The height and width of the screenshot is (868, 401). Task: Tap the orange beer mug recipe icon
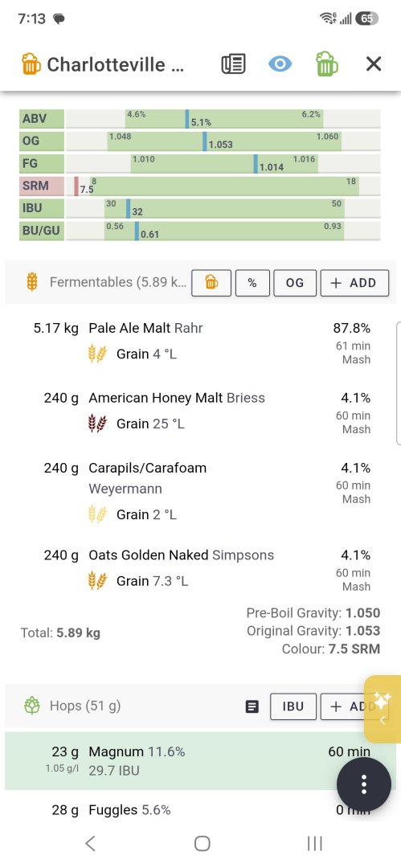pyautogui.click(x=31, y=64)
